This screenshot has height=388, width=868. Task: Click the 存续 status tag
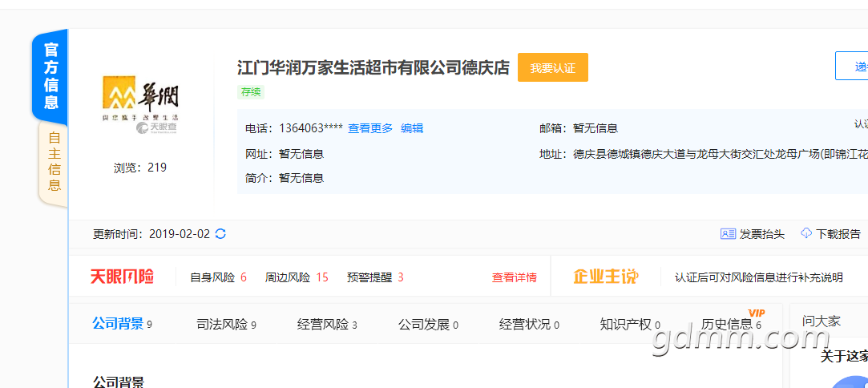[x=251, y=92]
